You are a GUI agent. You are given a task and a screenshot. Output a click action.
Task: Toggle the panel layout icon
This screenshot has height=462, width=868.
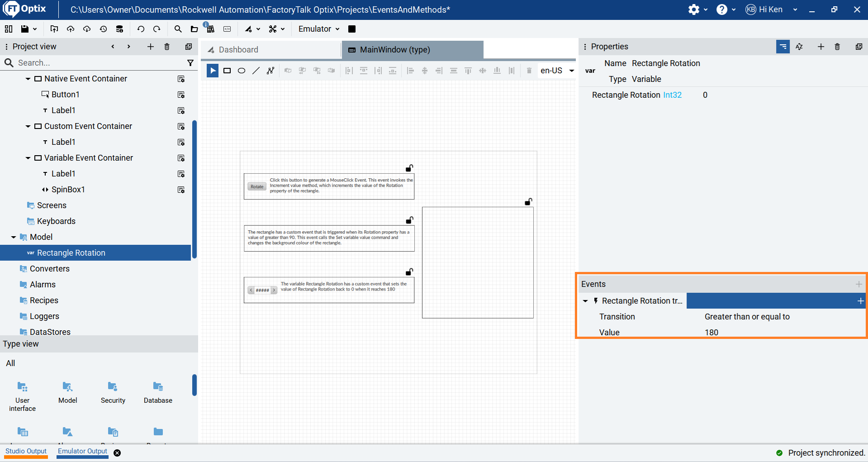click(8, 29)
